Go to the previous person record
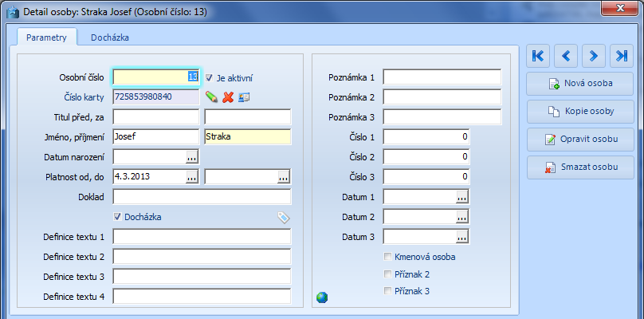Viewport: 644px width, 319px height. point(566,56)
